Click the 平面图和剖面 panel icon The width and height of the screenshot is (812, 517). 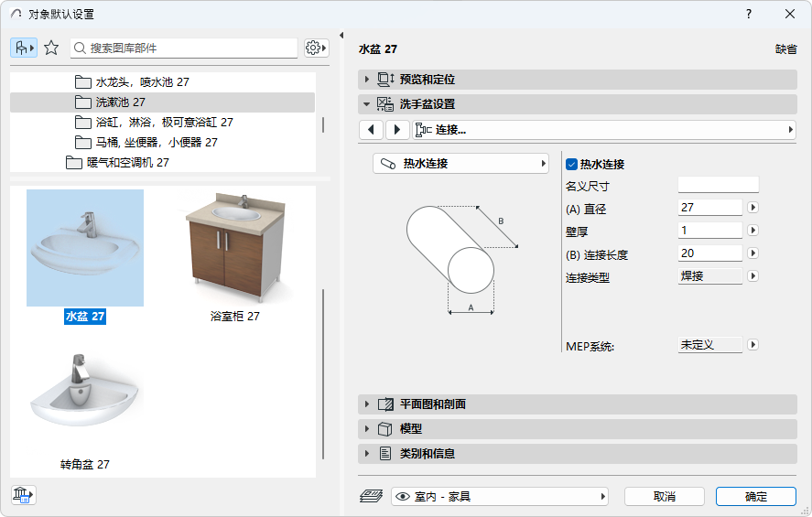coord(385,404)
